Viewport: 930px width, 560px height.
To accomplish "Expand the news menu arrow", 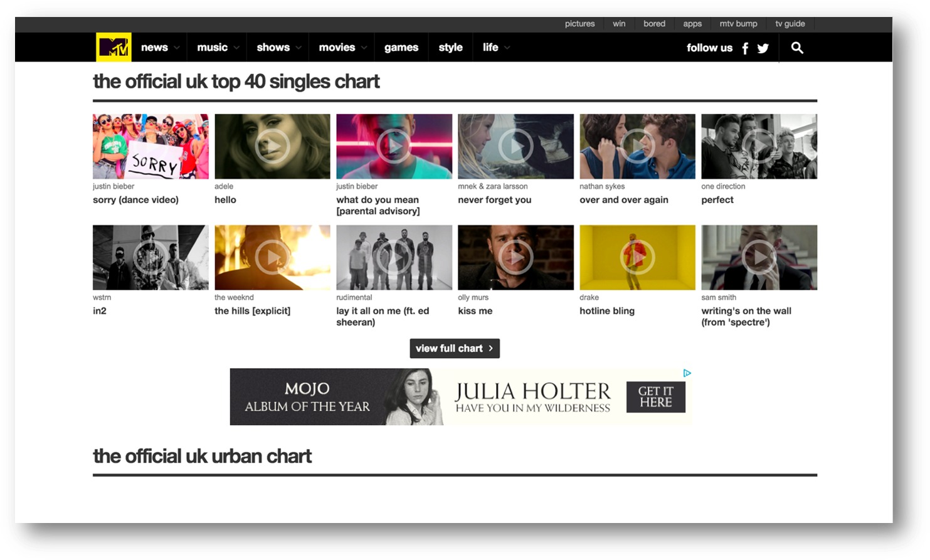I will (177, 48).
